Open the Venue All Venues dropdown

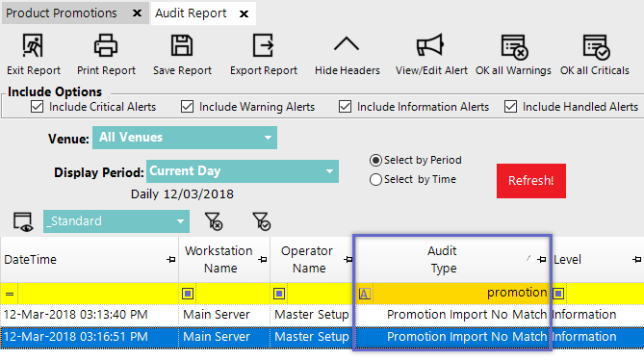click(x=185, y=138)
